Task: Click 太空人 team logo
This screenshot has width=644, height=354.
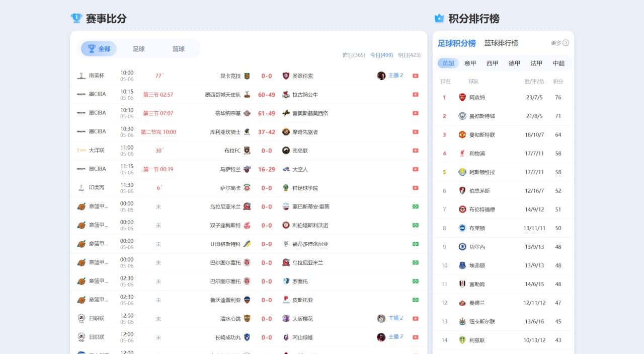Action: click(286, 169)
